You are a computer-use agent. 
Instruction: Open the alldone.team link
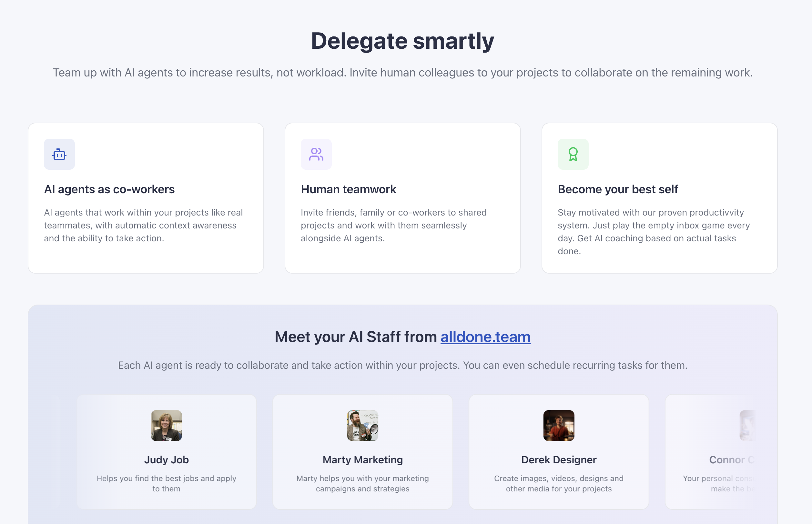pyautogui.click(x=485, y=337)
